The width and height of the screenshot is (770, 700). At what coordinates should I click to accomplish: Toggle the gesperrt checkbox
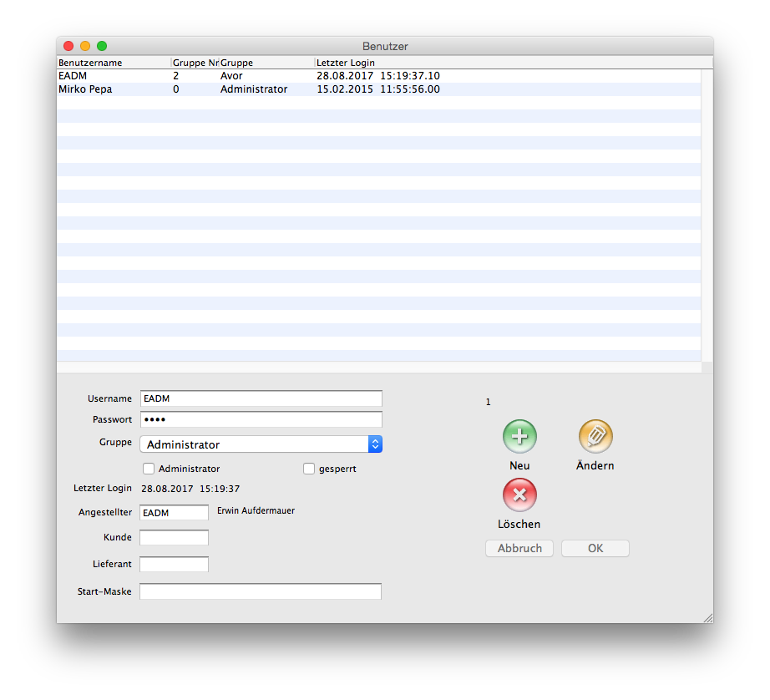pyautogui.click(x=309, y=469)
